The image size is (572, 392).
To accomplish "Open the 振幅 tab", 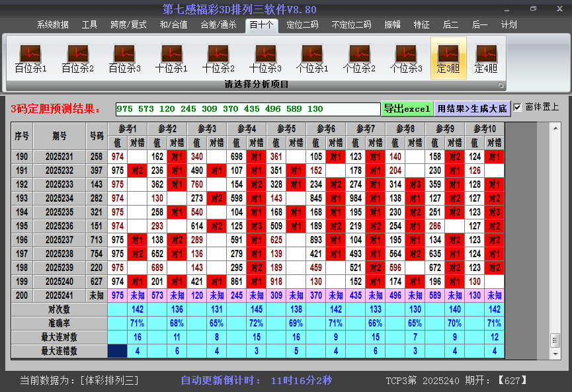I will click(393, 24).
